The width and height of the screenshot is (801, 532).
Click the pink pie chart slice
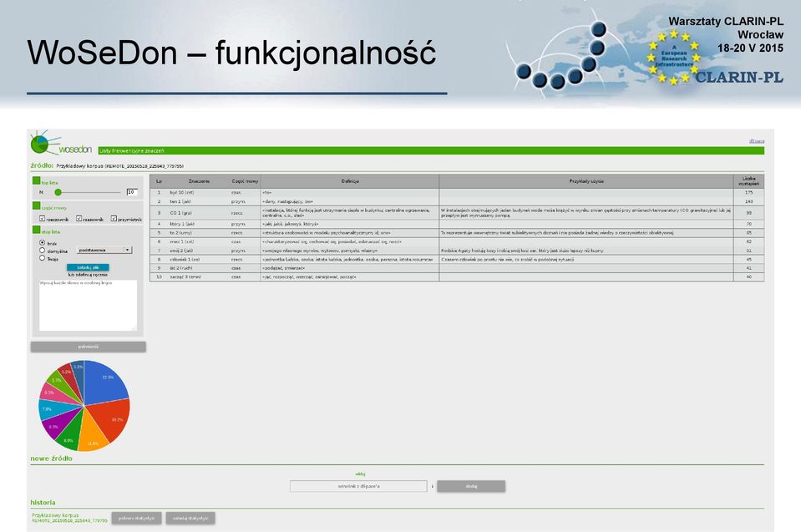tap(55, 393)
